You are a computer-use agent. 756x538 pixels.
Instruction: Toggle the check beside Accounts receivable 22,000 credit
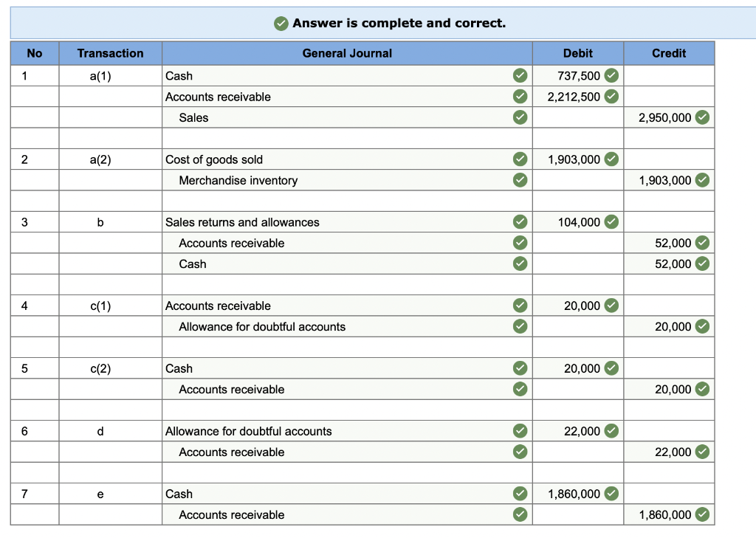(701, 452)
